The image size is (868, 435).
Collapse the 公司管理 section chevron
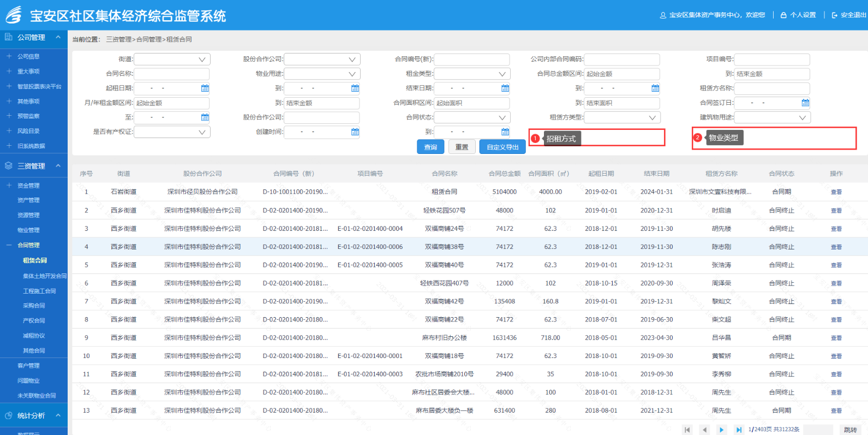pyautogui.click(x=58, y=37)
